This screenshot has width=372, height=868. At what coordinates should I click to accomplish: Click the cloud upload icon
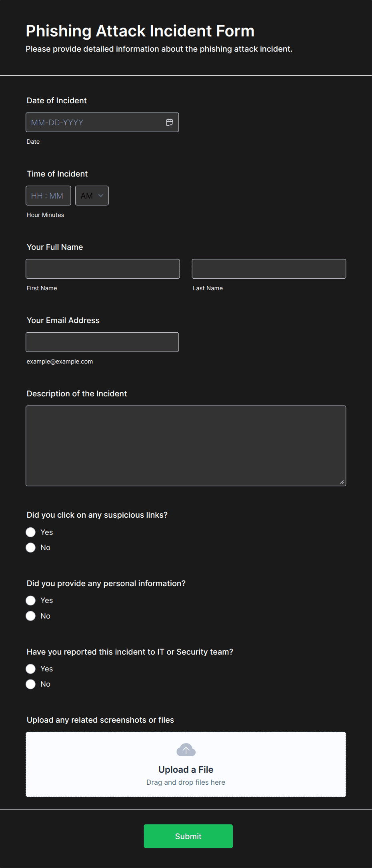(x=186, y=750)
